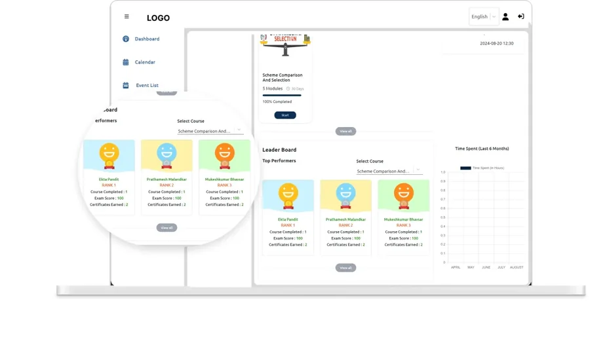Open Select Course dropdown in Leader Board

tap(389, 171)
